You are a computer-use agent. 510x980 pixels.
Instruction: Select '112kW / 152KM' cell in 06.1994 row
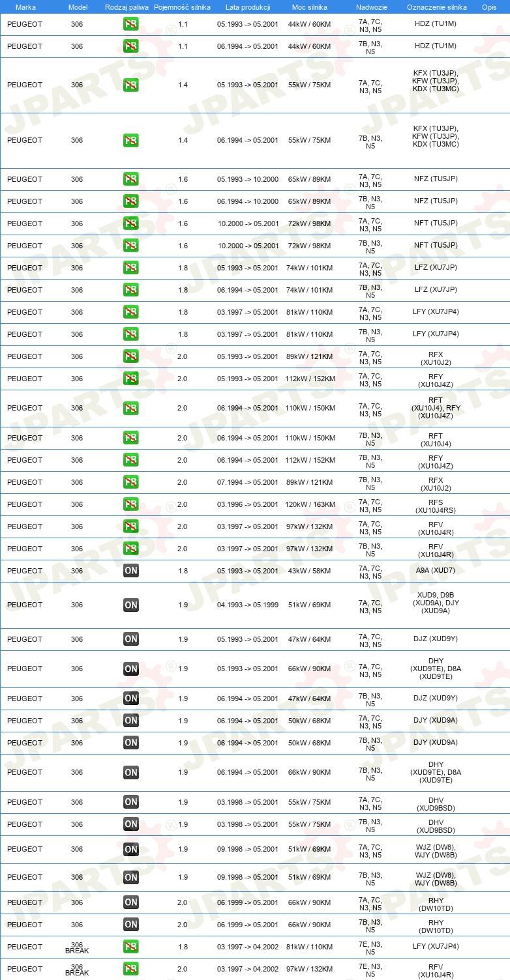310,460
